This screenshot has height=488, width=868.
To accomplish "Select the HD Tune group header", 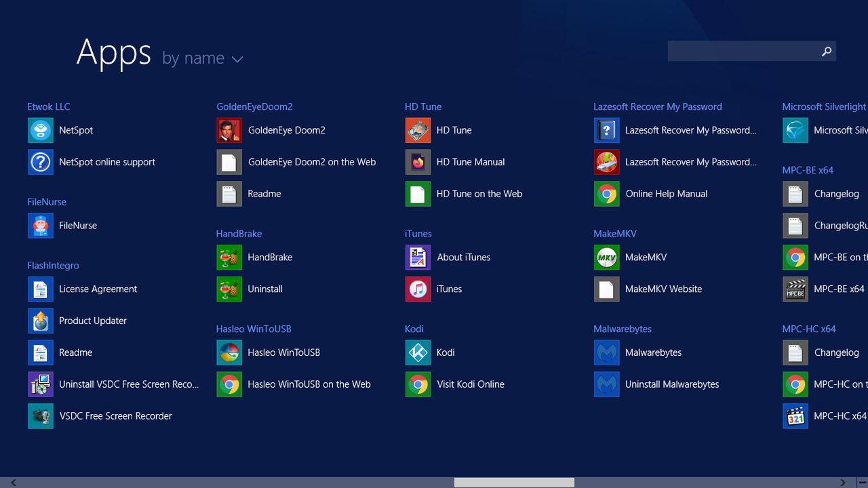I will 423,106.
